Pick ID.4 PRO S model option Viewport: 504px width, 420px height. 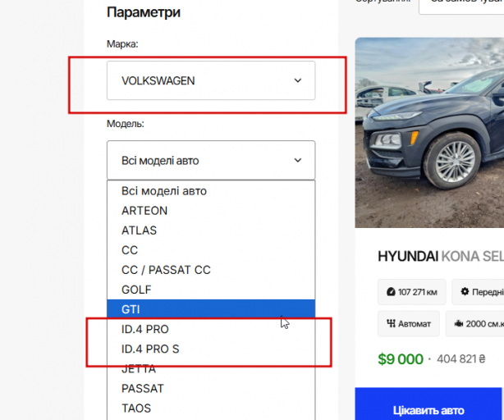click(x=211, y=349)
